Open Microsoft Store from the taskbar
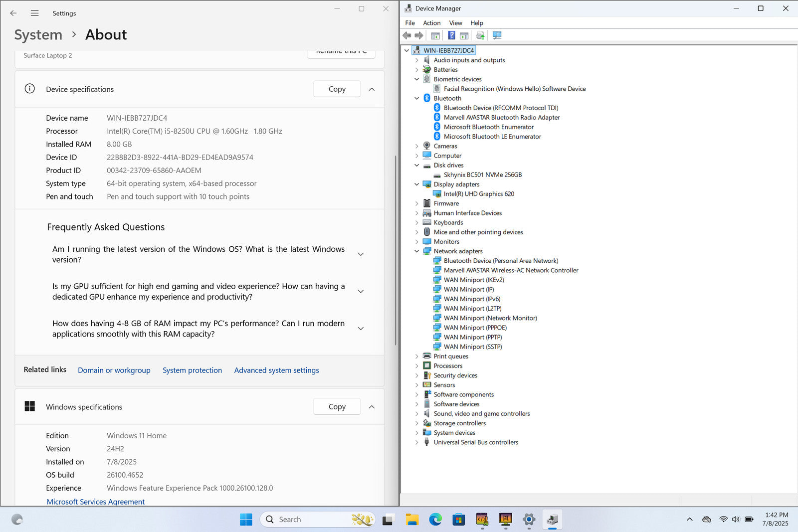 point(458,520)
